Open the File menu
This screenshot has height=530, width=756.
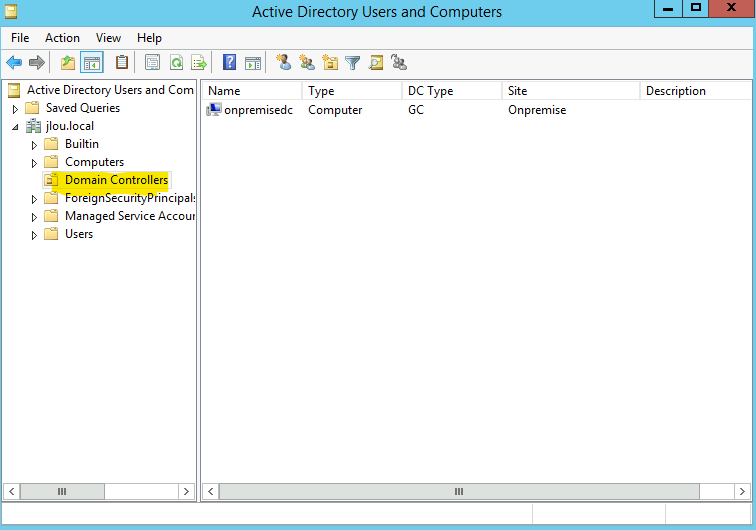pyautogui.click(x=20, y=38)
